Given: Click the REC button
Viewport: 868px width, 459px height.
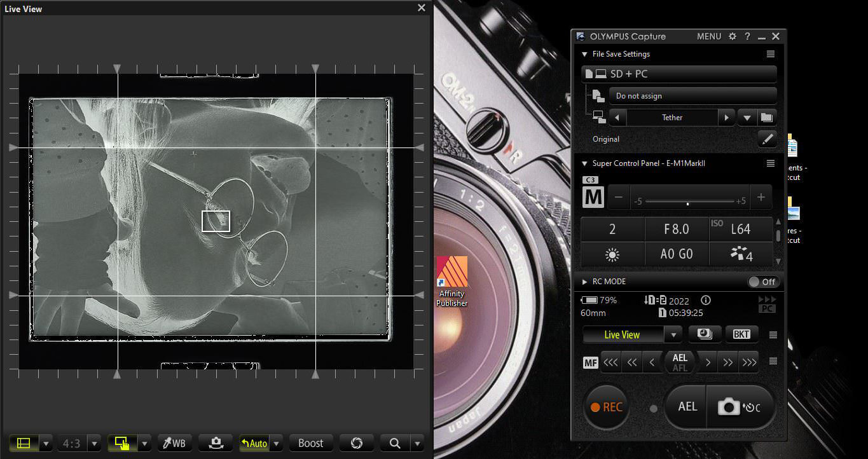Looking at the screenshot, I should tap(606, 407).
